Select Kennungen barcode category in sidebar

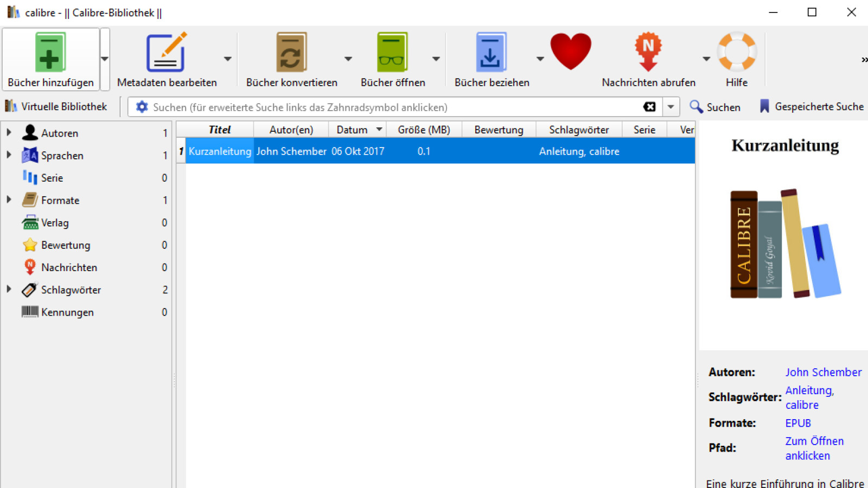67,312
